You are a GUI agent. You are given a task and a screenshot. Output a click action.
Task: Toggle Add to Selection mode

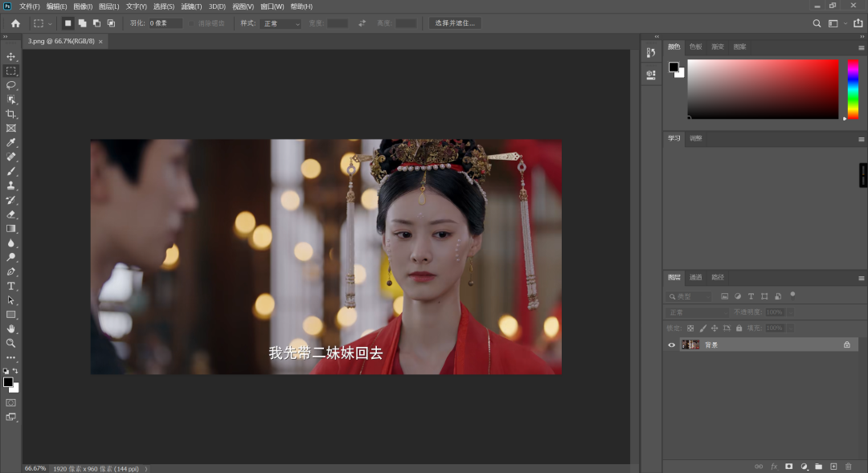coord(82,23)
